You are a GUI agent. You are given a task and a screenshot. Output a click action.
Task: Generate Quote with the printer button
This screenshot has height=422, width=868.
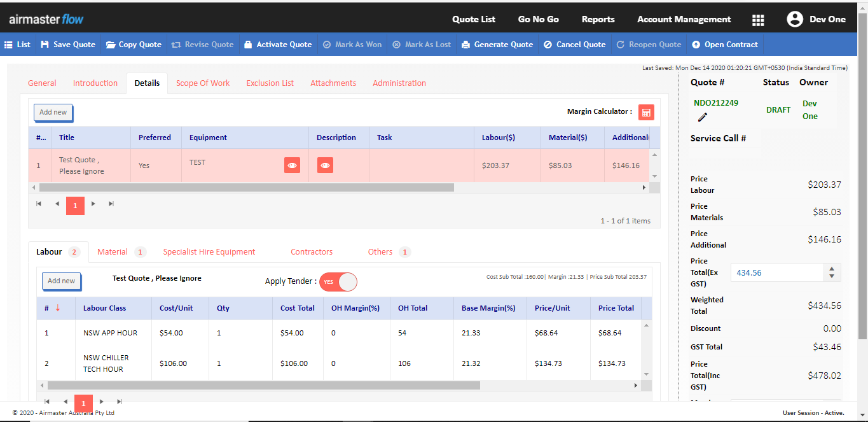(497, 45)
